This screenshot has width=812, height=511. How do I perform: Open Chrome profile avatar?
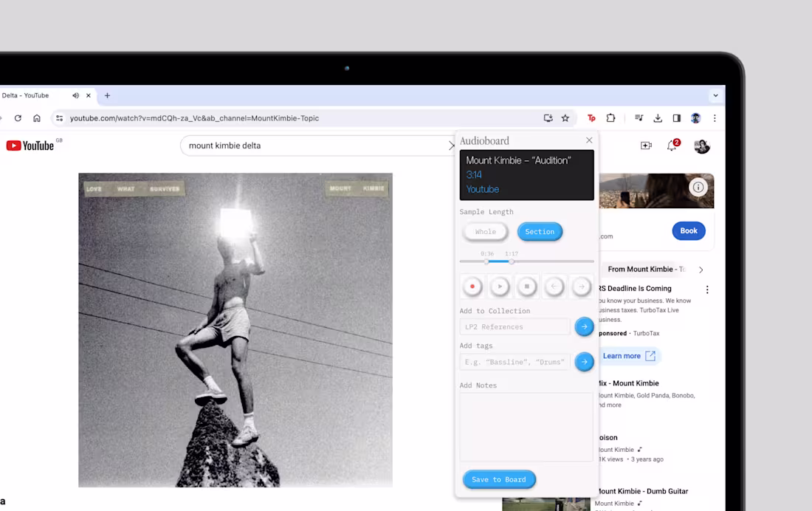tap(695, 118)
